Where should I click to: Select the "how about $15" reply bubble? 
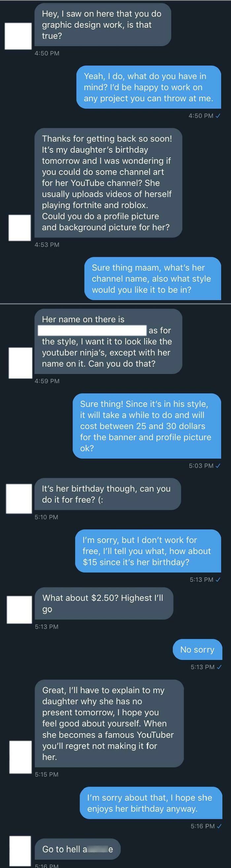pos(148,551)
